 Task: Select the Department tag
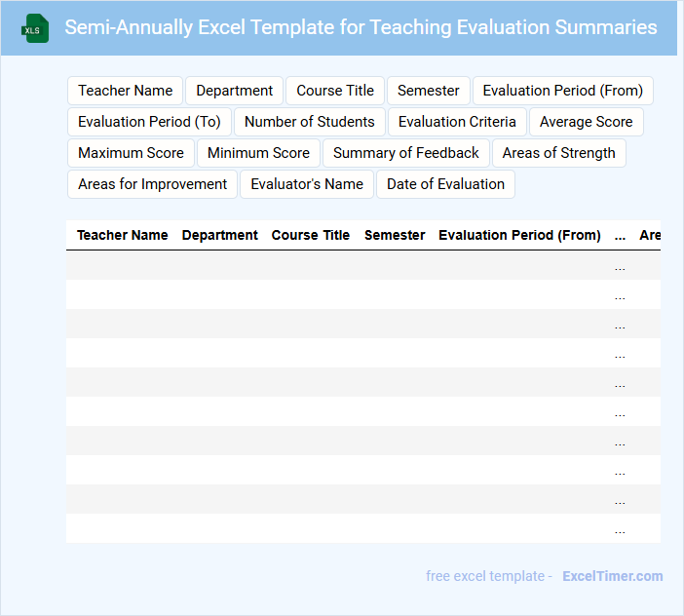coord(234,91)
